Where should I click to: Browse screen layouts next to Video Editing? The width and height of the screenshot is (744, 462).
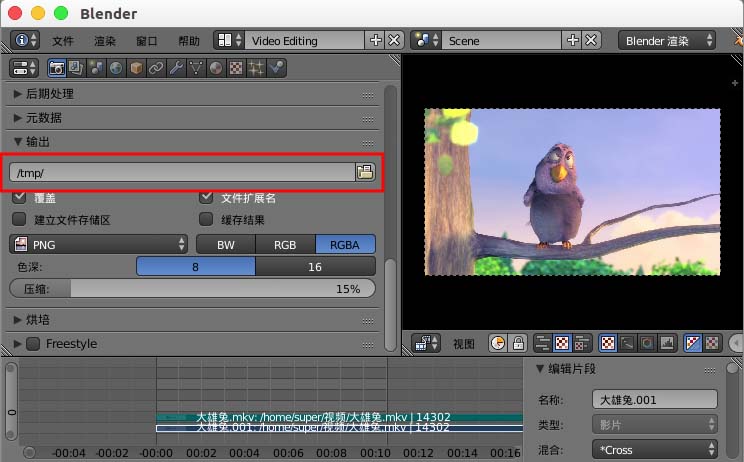[x=230, y=40]
